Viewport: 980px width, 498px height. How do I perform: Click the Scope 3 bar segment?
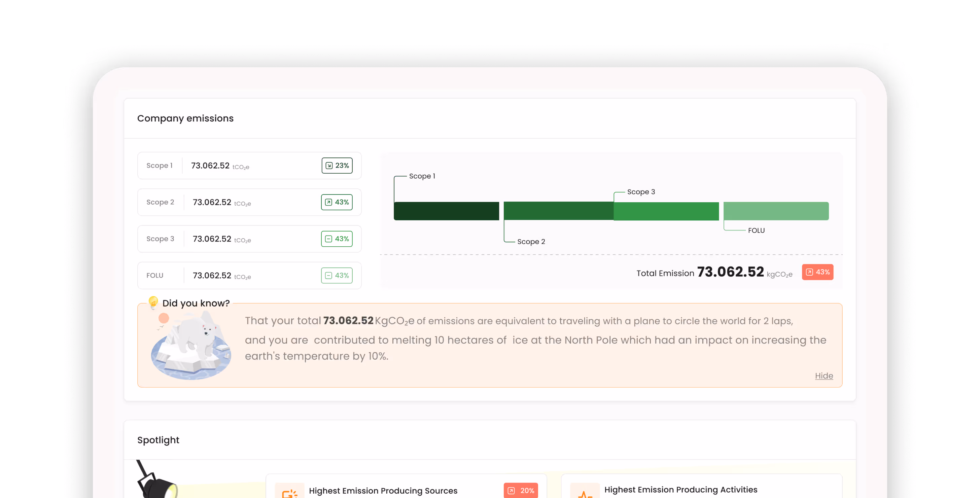click(x=666, y=211)
